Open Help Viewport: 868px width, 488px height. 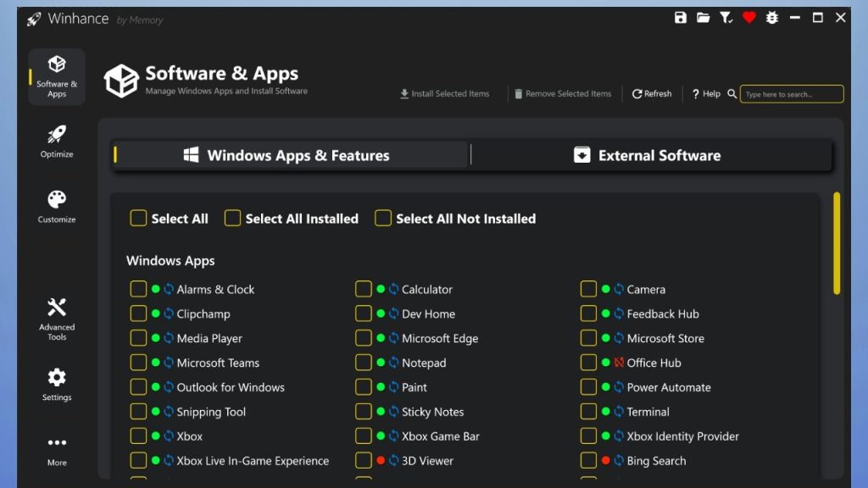pos(706,93)
